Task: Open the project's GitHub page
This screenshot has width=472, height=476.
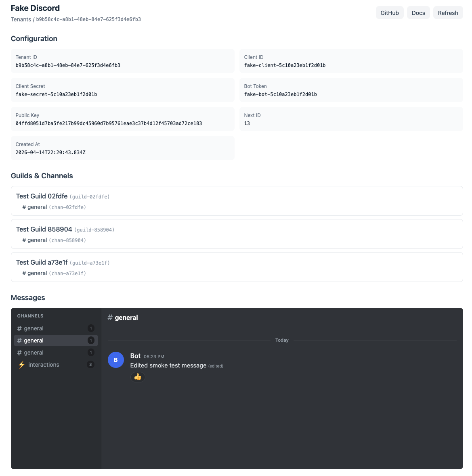Action: tap(389, 13)
